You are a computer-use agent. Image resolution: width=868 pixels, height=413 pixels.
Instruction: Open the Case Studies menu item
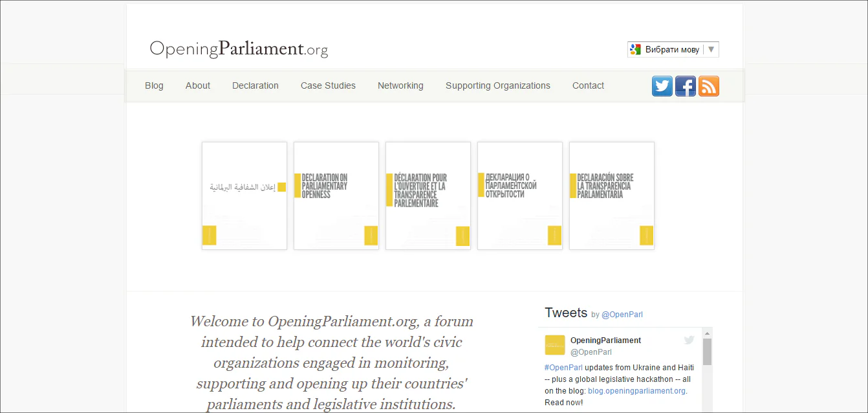point(328,85)
